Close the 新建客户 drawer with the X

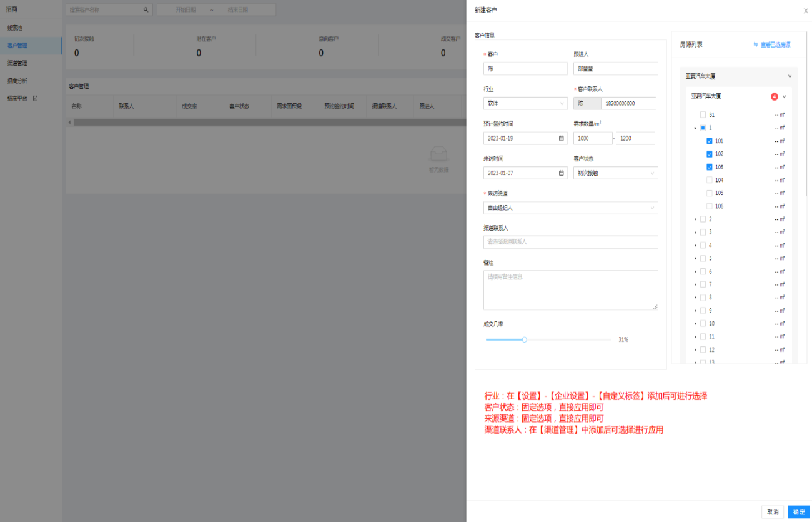[806, 11]
